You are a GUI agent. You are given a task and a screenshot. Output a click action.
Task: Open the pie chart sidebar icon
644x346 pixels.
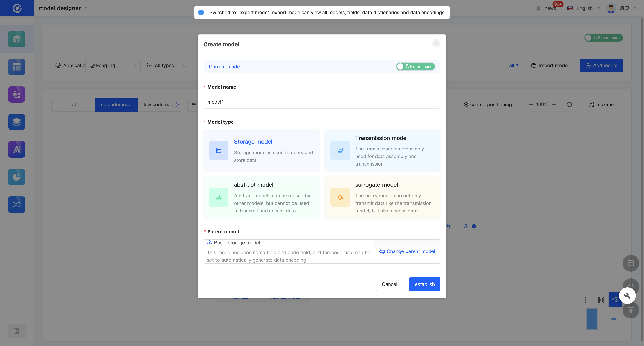[16, 177]
